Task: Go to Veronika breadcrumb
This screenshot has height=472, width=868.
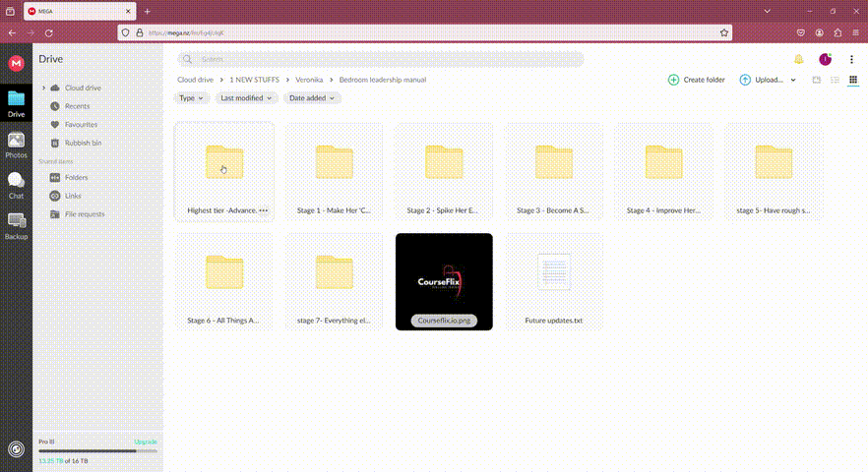Action: (x=309, y=80)
